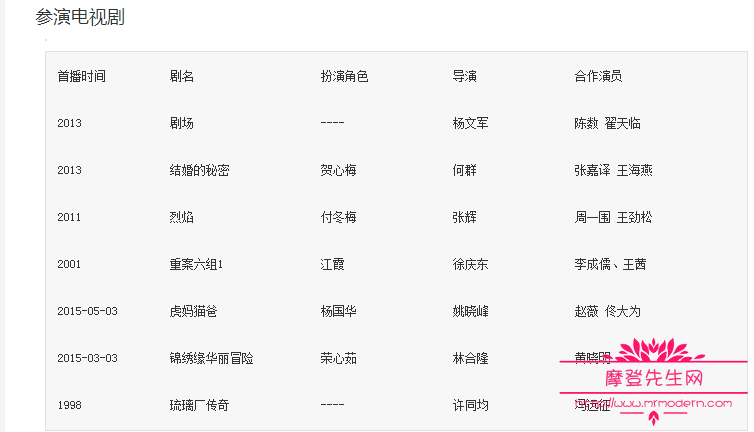Select the 扮演角色 column header
This screenshot has width=754, height=432.
coord(344,76)
